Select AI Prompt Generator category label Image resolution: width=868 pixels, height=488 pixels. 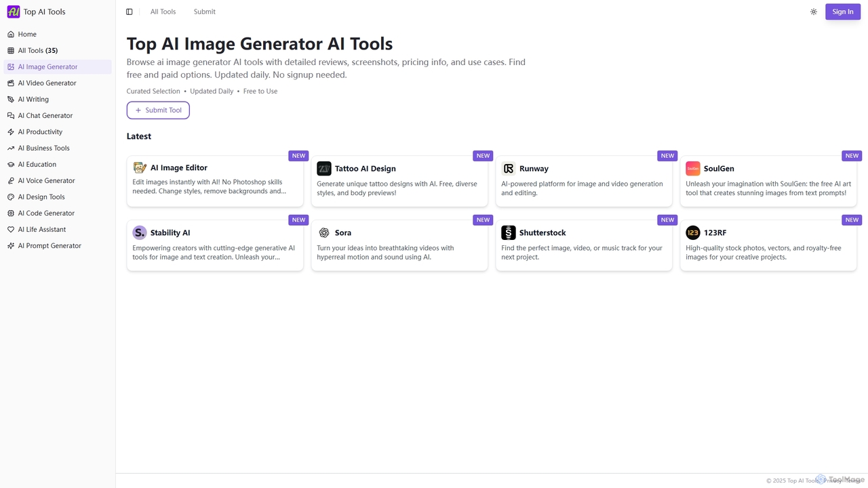click(x=50, y=245)
